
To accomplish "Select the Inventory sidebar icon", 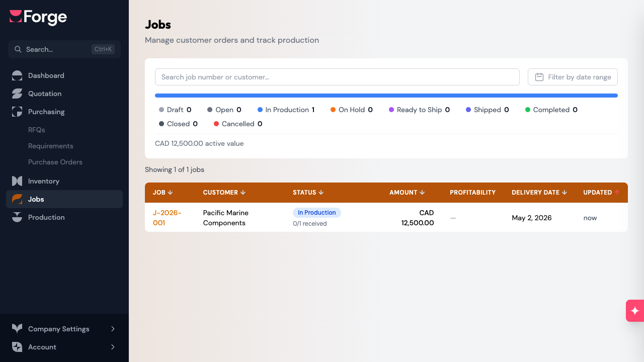I will coord(17,181).
